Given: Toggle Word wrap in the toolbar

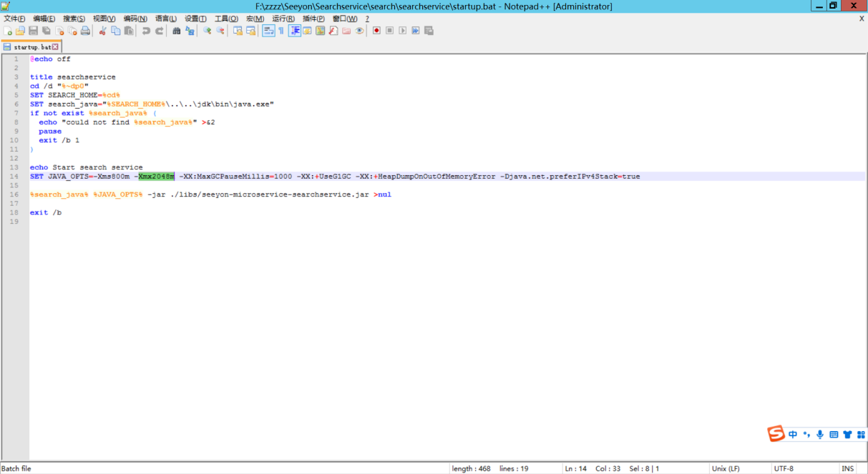Looking at the screenshot, I should 268,31.
